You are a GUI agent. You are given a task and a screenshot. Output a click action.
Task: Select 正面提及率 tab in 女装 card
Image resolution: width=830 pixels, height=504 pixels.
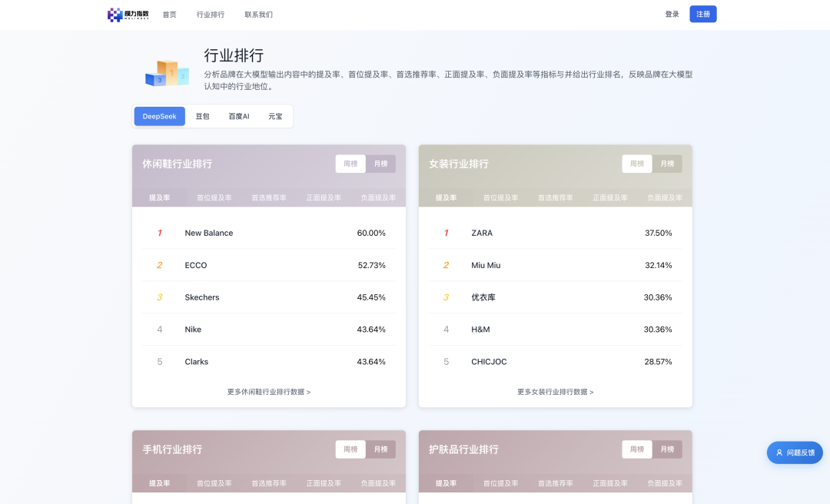(x=609, y=198)
